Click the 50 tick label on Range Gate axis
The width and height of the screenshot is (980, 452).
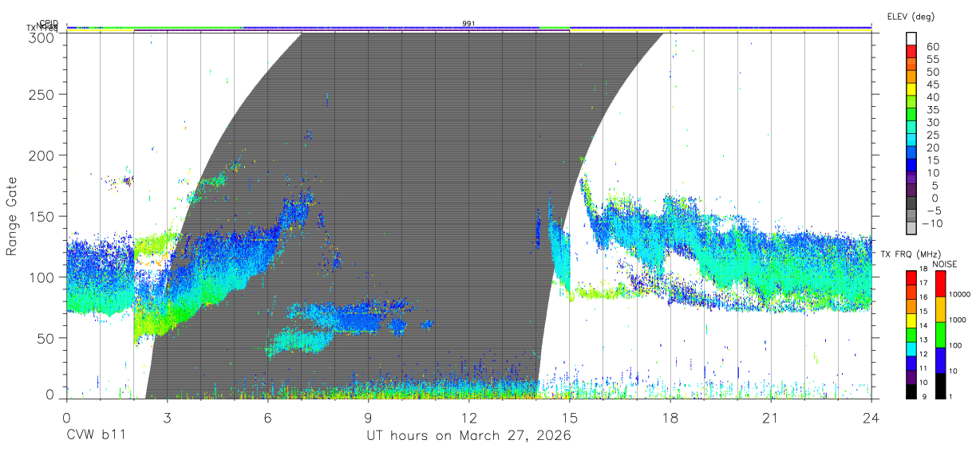point(45,337)
